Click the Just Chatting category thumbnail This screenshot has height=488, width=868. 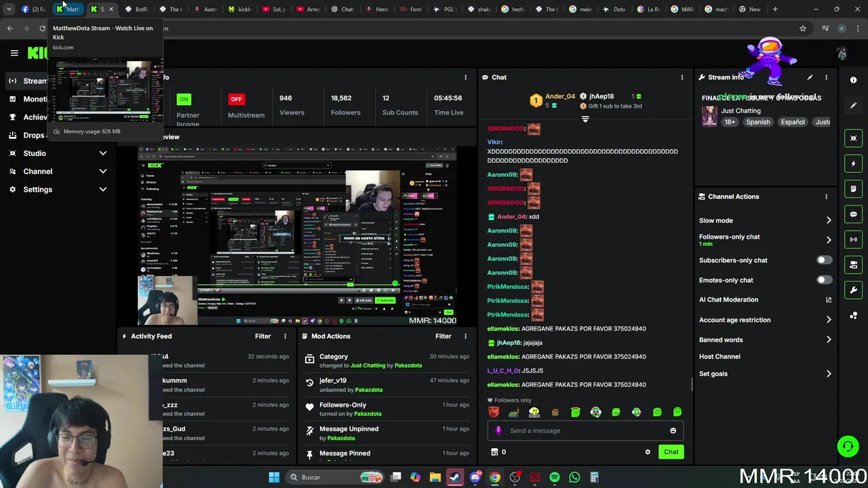tap(709, 116)
